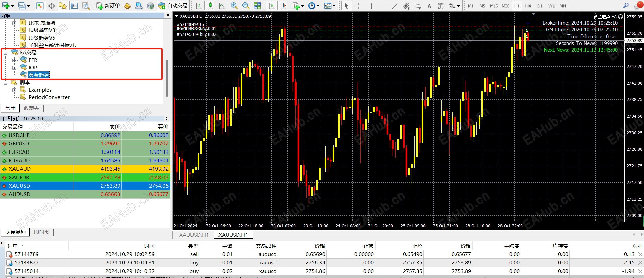
Task: Toggle the Navigator window star-folder icon
Action: pos(63,6)
